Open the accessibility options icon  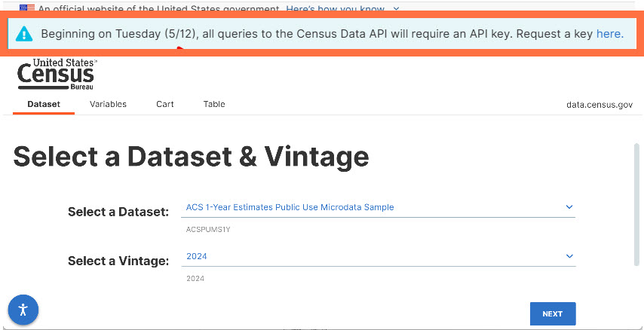[x=23, y=310]
